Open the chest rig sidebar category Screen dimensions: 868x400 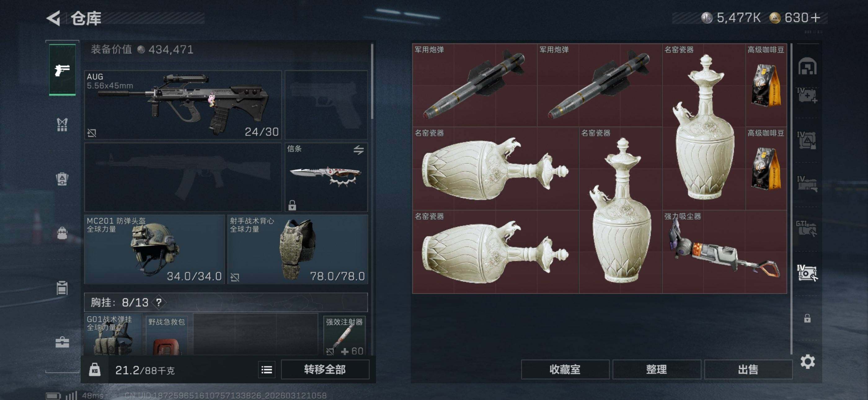tap(62, 125)
